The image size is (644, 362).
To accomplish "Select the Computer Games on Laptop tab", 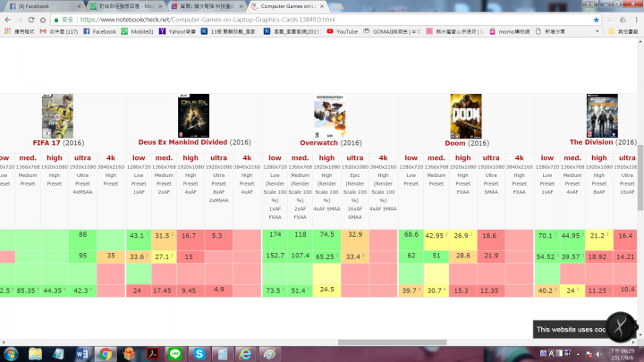I will tap(287, 6).
